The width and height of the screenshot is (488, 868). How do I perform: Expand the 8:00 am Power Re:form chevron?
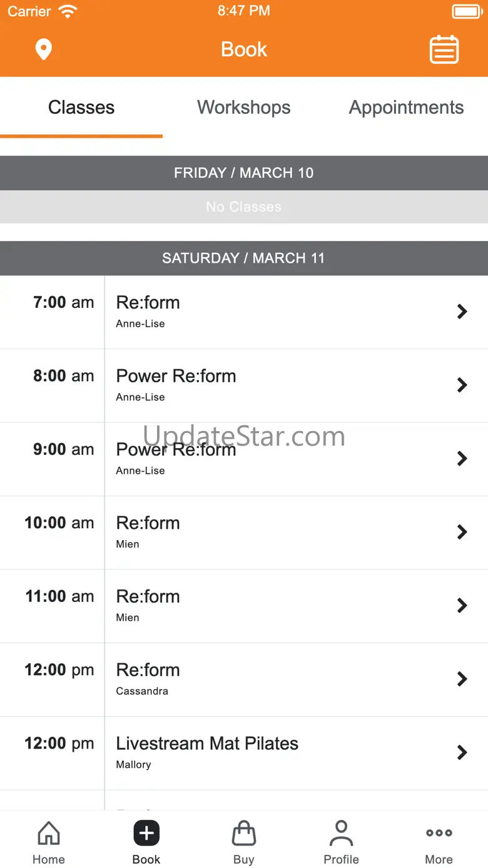(462, 385)
